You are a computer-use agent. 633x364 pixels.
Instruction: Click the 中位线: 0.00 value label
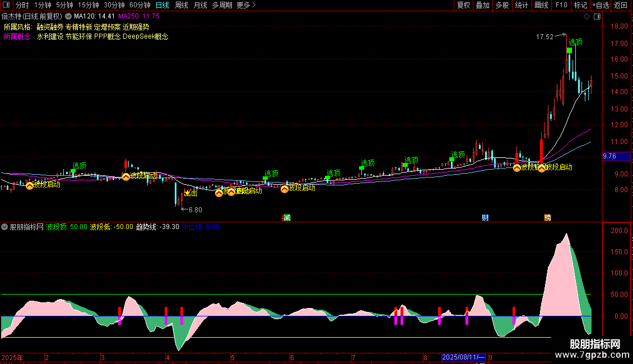pyautogui.click(x=200, y=227)
